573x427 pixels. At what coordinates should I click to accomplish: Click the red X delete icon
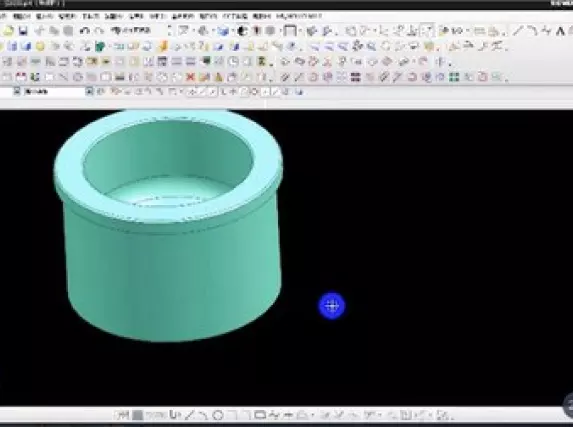point(190,77)
